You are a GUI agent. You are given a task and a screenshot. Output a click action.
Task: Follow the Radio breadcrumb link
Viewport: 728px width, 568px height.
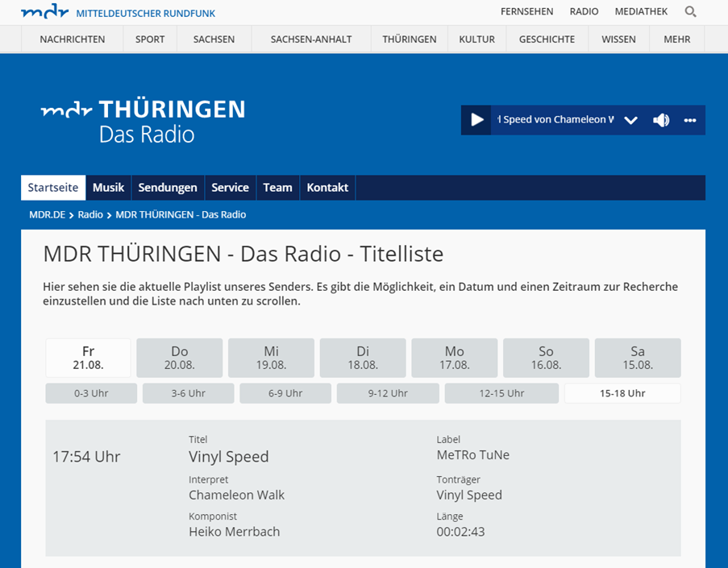pos(90,215)
